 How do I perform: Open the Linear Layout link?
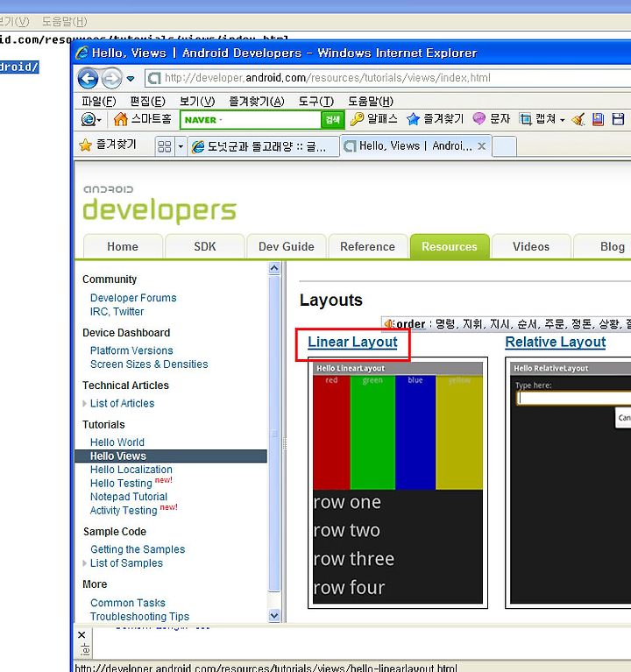point(352,342)
